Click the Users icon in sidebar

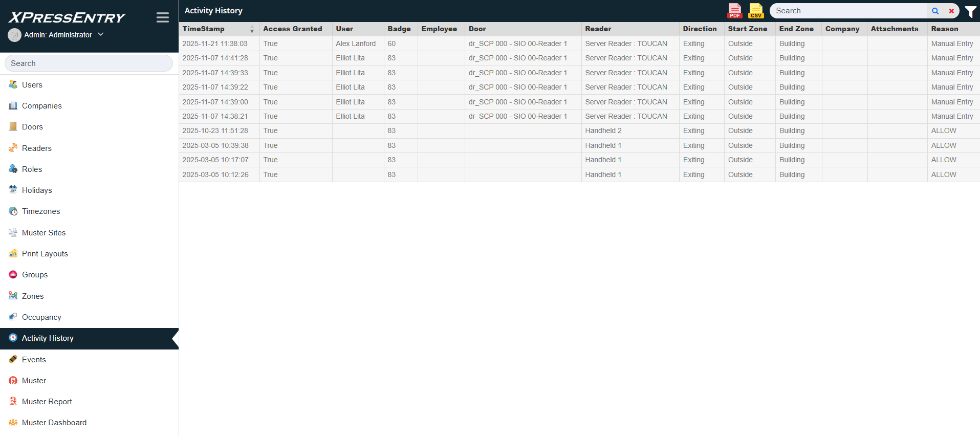click(x=13, y=84)
